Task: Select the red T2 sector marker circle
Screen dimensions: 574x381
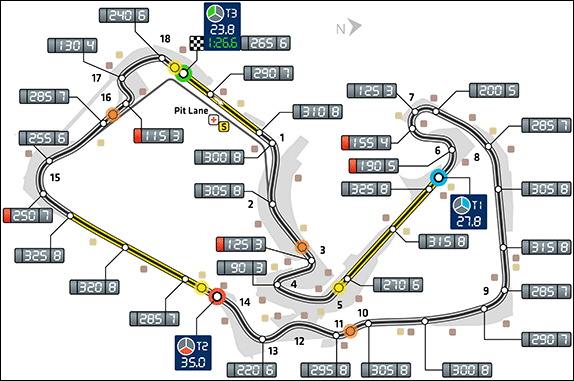Action: click(217, 296)
